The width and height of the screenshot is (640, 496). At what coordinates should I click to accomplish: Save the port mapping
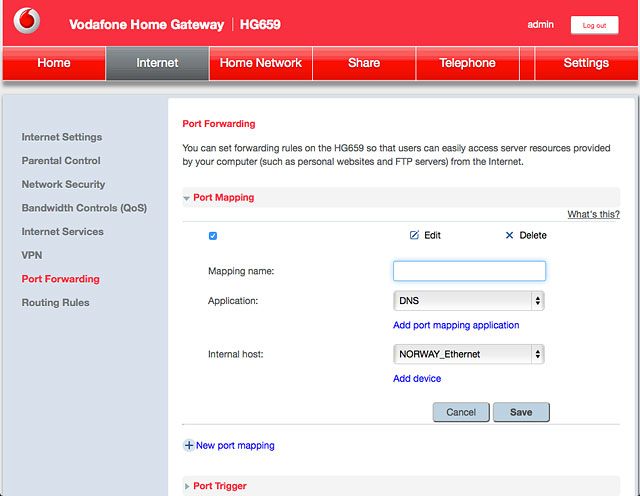tap(521, 412)
